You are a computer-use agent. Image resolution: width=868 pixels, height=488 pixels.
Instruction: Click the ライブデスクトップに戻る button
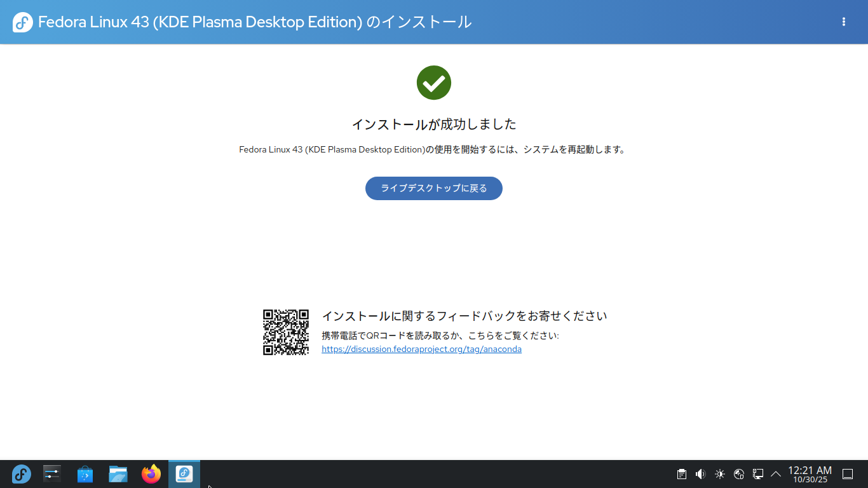pos(434,188)
